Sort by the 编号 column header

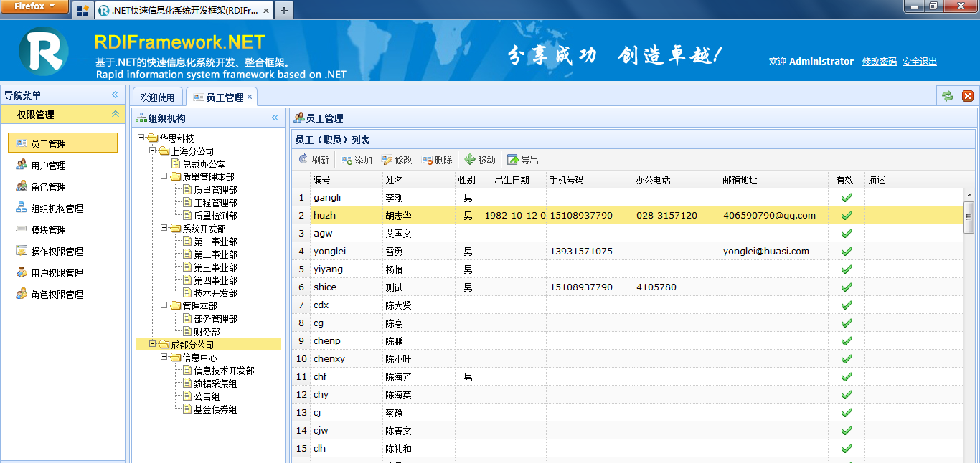(346, 180)
